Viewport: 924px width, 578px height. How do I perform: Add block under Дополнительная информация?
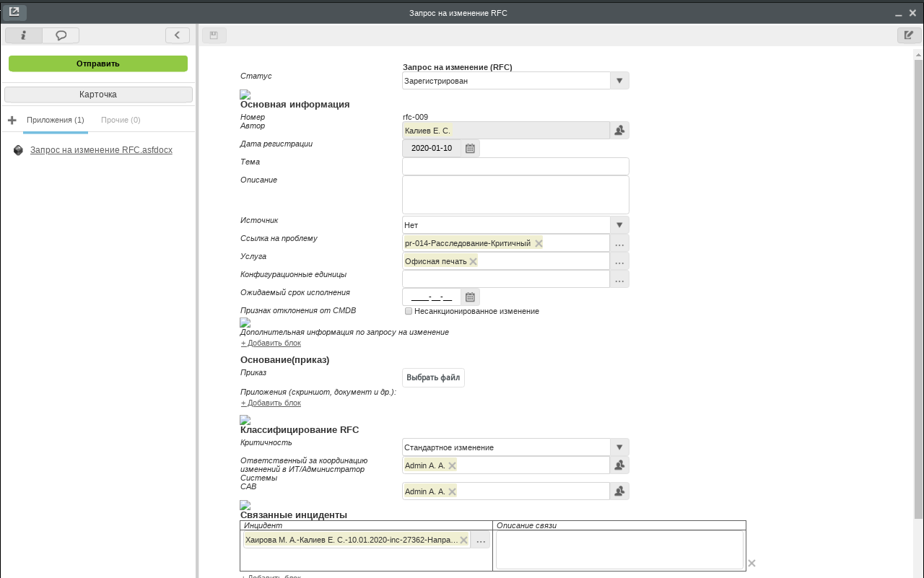[x=271, y=343]
